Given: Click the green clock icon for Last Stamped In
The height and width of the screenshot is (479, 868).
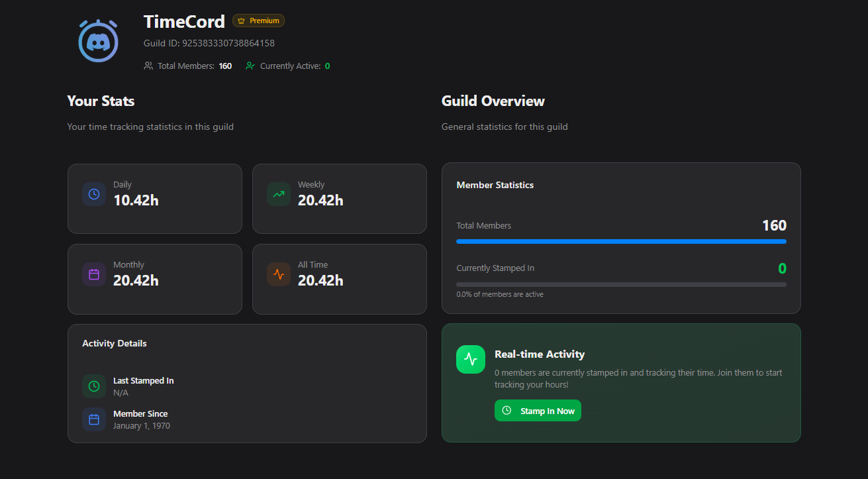Looking at the screenshot, I should (94, 386).
